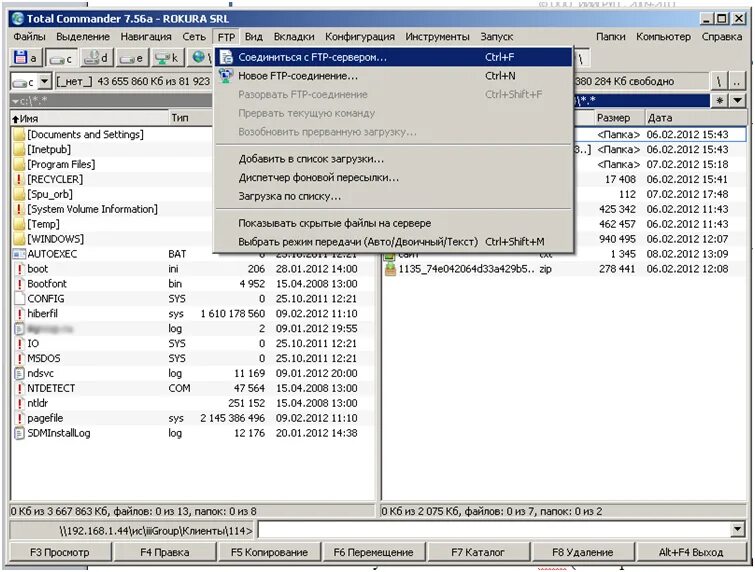
Task: Open Файлы menu
Action: click(29, 37)
